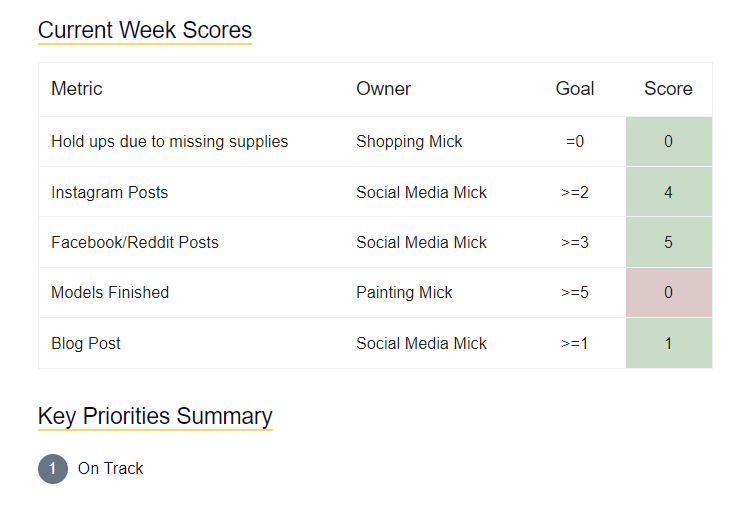Select the Facebook/Reddit Posts metric name
This screenshot has width=752, height=510.
pos(134,242)
